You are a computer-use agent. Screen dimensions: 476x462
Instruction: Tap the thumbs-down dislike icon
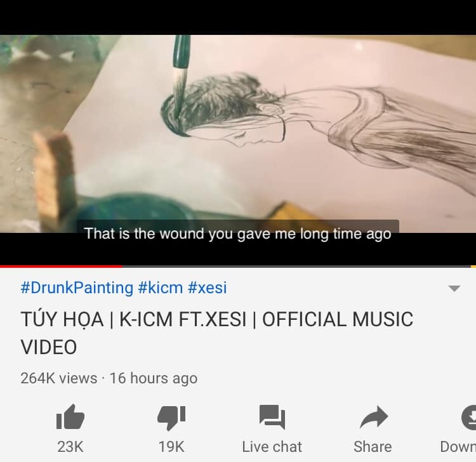(x=171, y=417)
